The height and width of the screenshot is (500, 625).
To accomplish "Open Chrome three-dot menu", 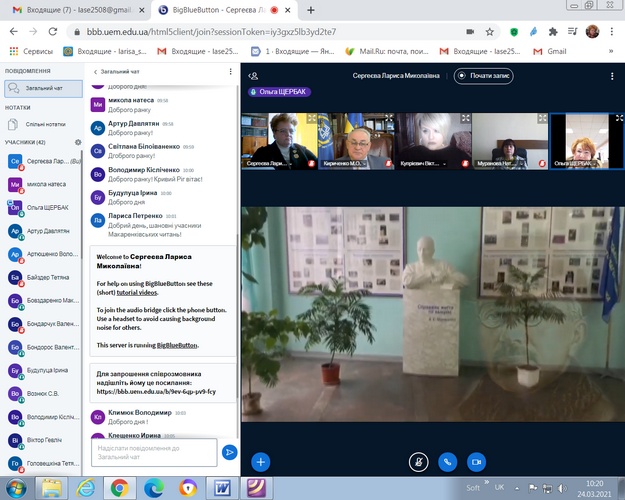I will (611, 32).
